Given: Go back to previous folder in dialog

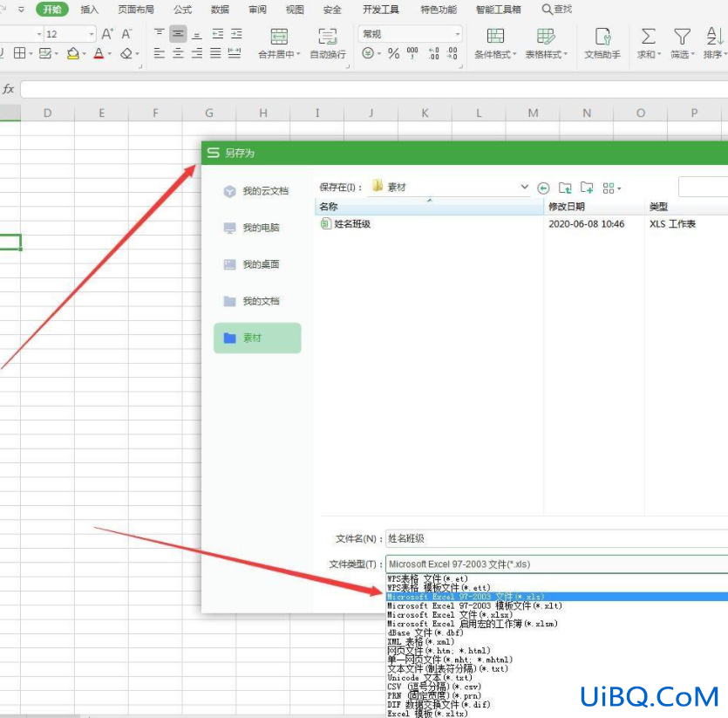Looking at the screenshot, I should click(x=543, y=188).
